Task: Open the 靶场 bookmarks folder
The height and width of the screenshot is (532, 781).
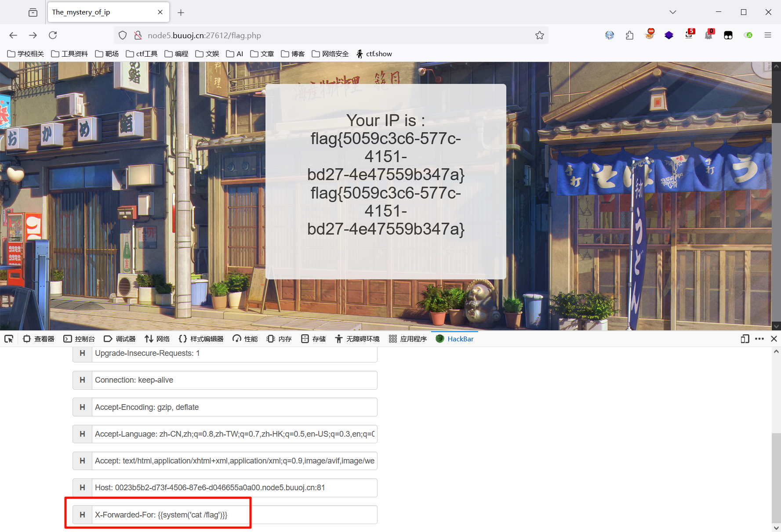Action: coord(107,54)
